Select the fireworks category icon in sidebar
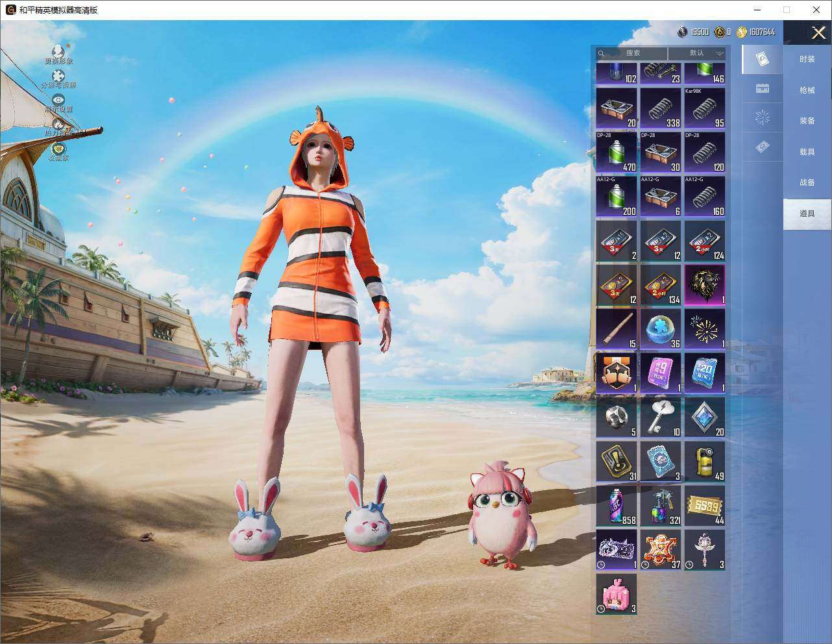This screenshot has height=644, width=832. (x=763, y=118)
